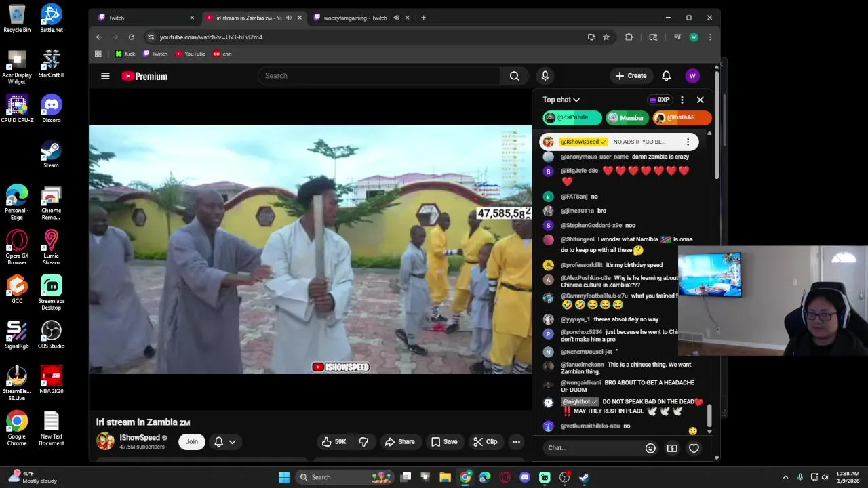
Task: Open more actions ellipsis under video
Action: click(x=516, y=442)
